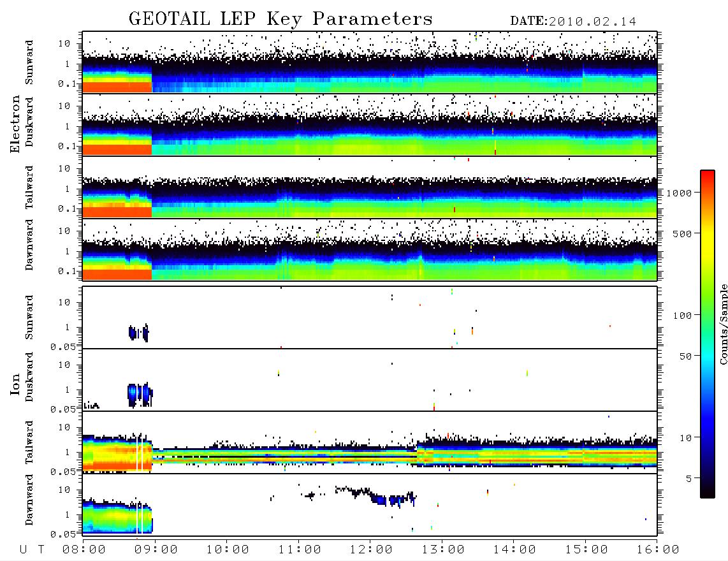Select the DATE:2010.02.14 label
The image size is (728, 561).
(x=573, y=22)
